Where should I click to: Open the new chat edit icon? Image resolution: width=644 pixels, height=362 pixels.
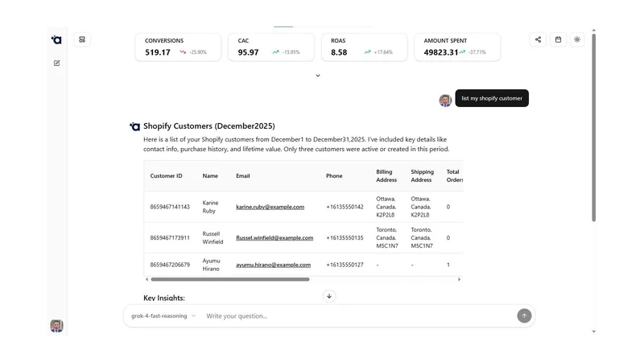tap(56, 64)
